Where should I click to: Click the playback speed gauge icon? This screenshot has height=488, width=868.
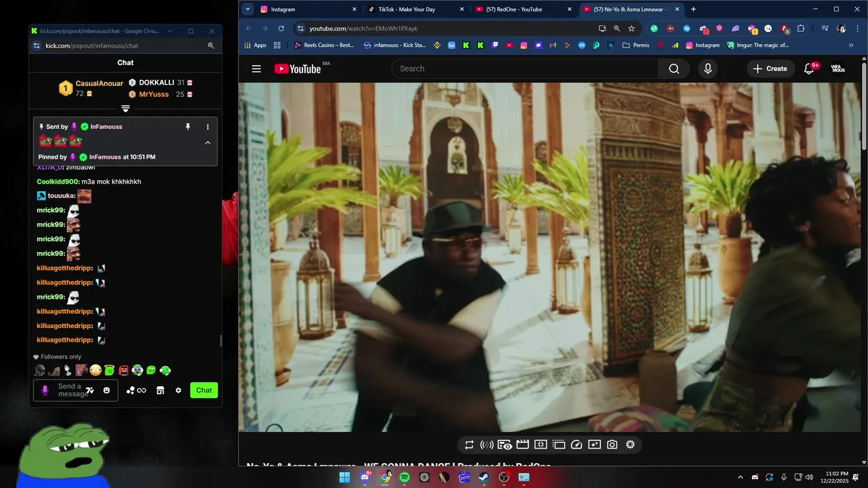point(576,445)
